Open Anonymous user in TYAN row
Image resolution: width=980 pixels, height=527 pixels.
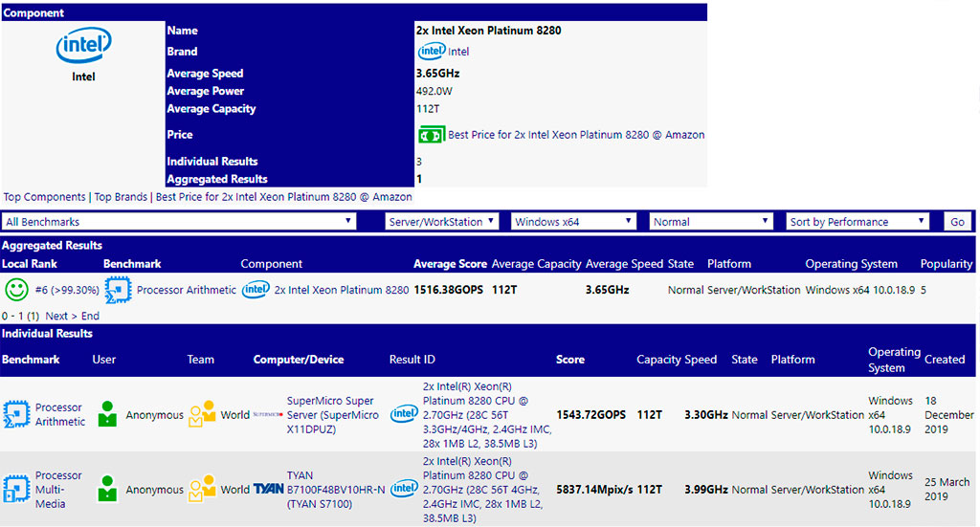[x=154, y=490]
